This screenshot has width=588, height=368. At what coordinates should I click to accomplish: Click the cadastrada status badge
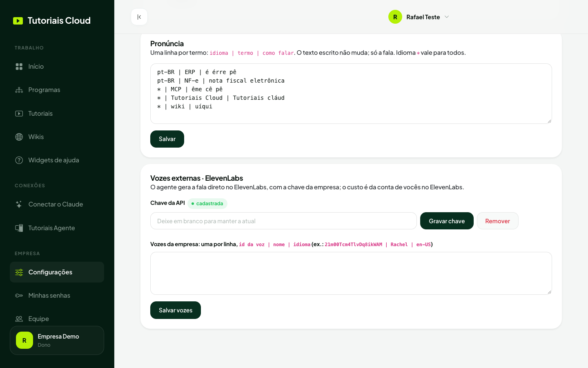click(x=207, y=203)
